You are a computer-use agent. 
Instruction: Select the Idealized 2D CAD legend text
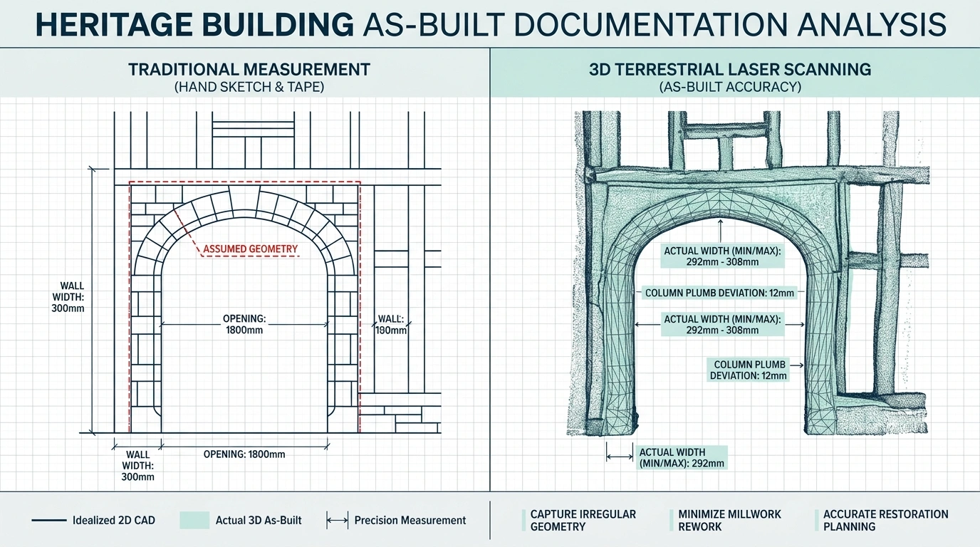(x=114, y=521)
